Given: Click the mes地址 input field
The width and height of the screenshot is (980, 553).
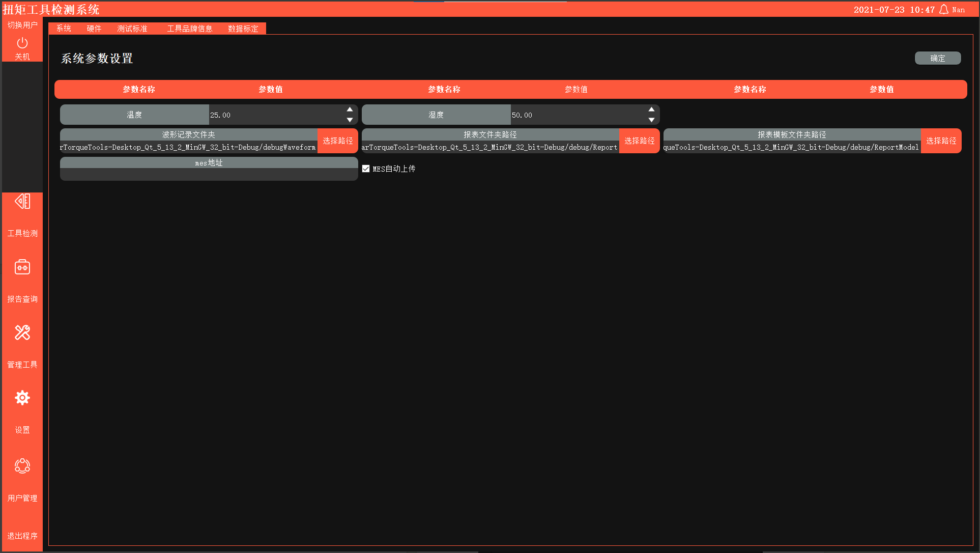Looking at the screenshot, I should pyautogui.click(x=209, y=174).
